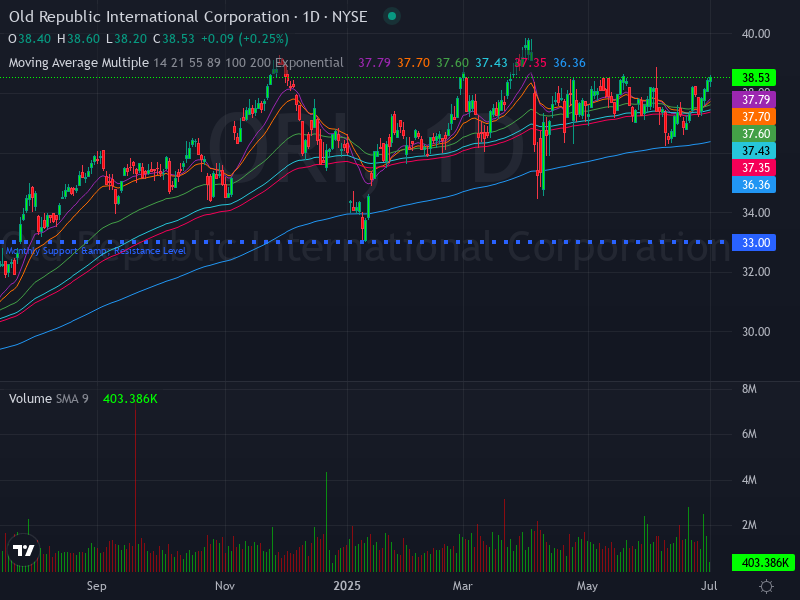
Task: Click the green 403.386K volume readout
Action: coord(128,398)
